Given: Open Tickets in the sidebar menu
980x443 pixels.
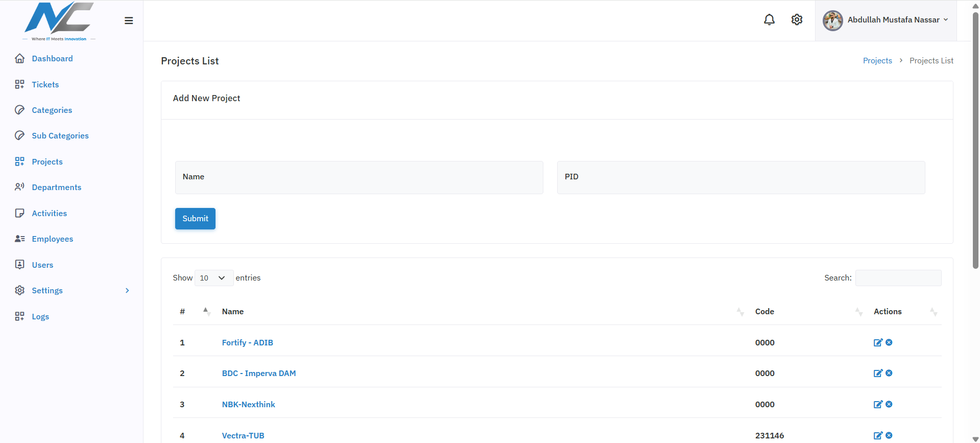Looking at the screenshot, I should (45, 84).
